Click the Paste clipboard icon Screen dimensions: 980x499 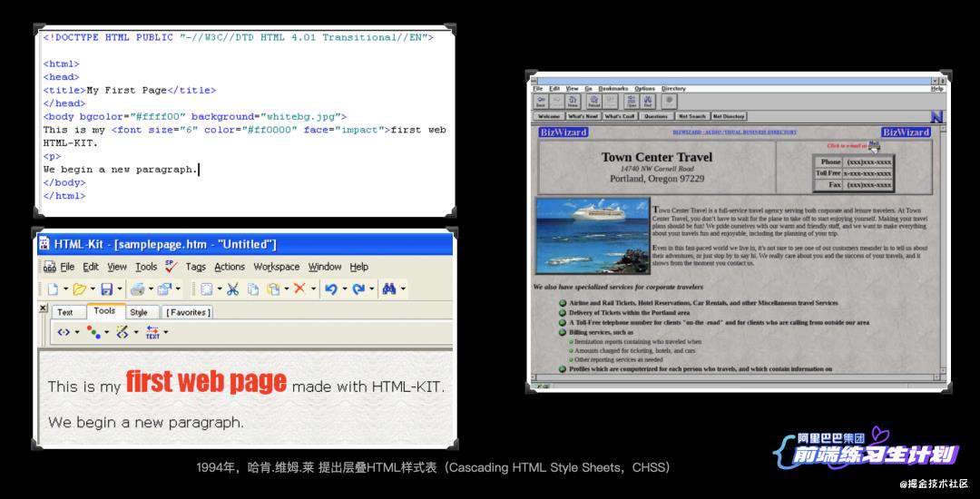click(274, 289)
